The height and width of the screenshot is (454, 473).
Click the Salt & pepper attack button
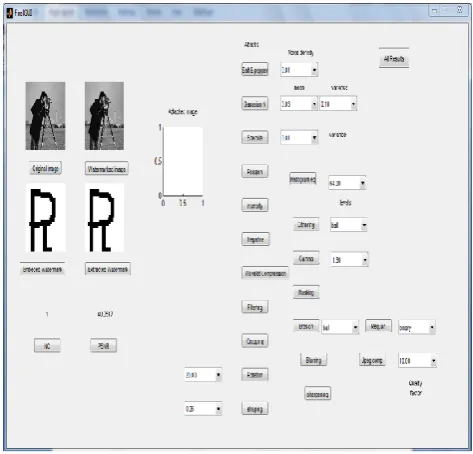click(255, 69)
